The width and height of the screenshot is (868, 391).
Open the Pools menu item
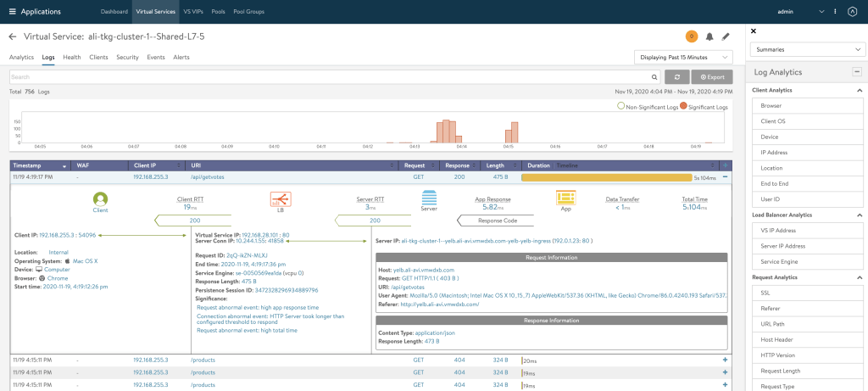[x=218, y=12]
